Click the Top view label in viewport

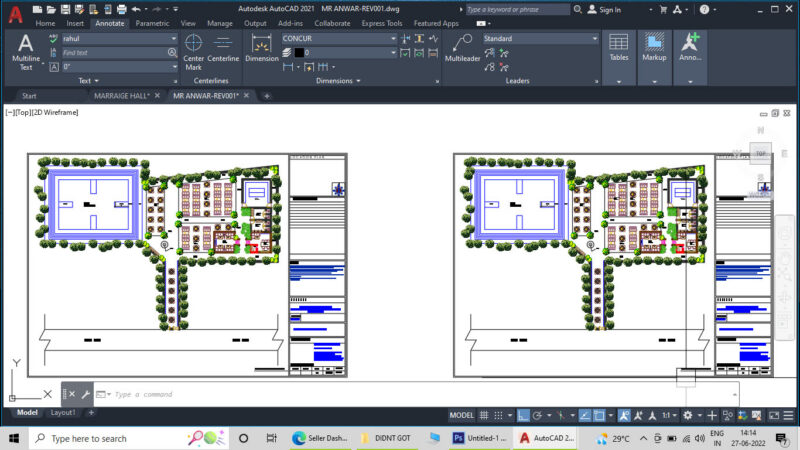tap(23, 112)
